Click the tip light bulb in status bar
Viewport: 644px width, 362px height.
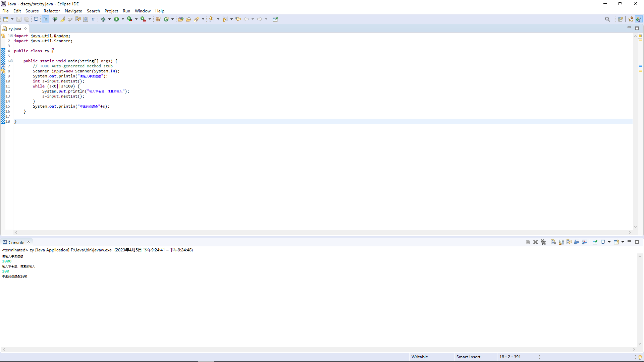[640, 357]
